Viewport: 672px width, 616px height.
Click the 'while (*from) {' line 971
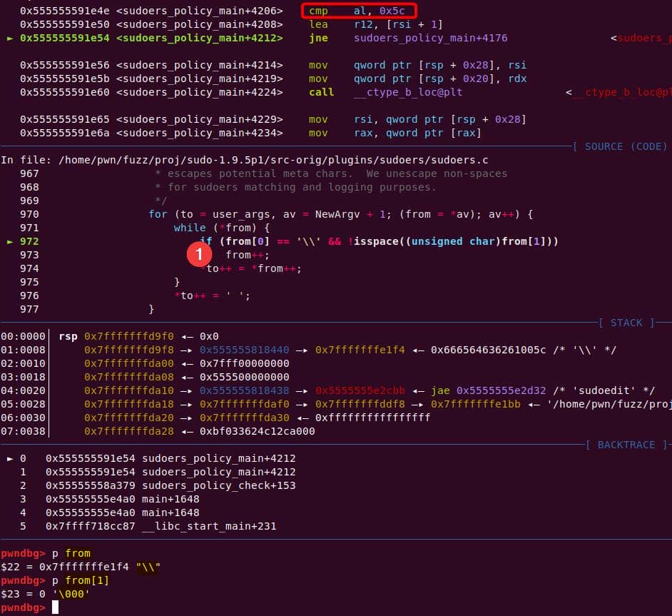point(222,228)
